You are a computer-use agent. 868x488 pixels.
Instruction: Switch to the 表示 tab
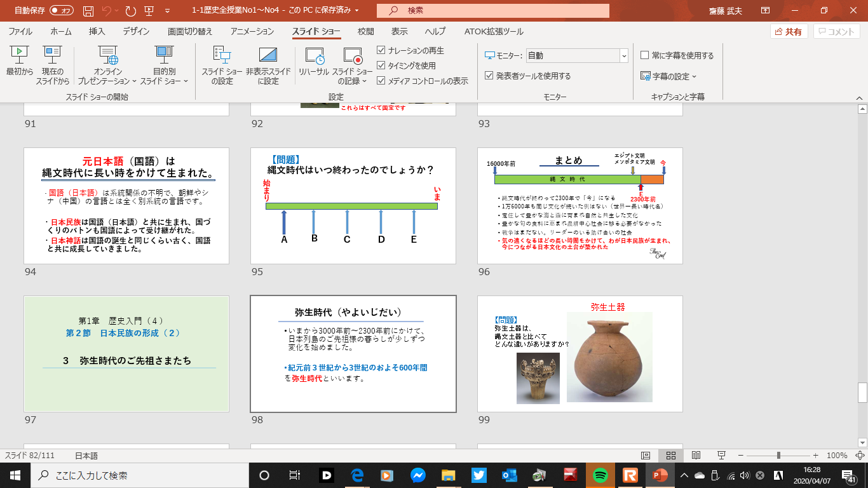pyautogui.click(x=399, y=32)
